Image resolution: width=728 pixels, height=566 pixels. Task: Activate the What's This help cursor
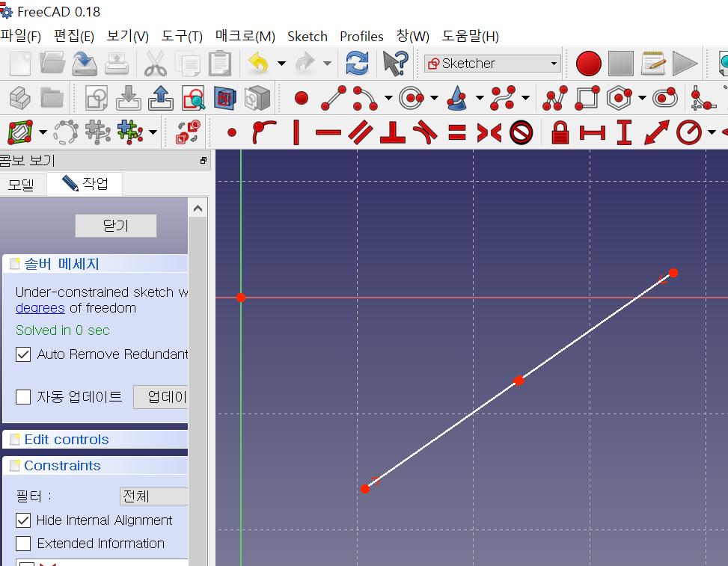[395, 63]
